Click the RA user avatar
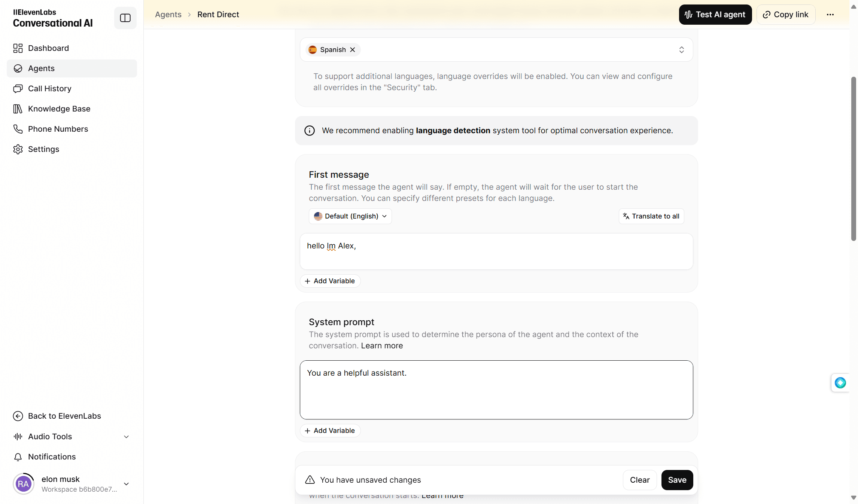The image size is (858, 504). 24,484
